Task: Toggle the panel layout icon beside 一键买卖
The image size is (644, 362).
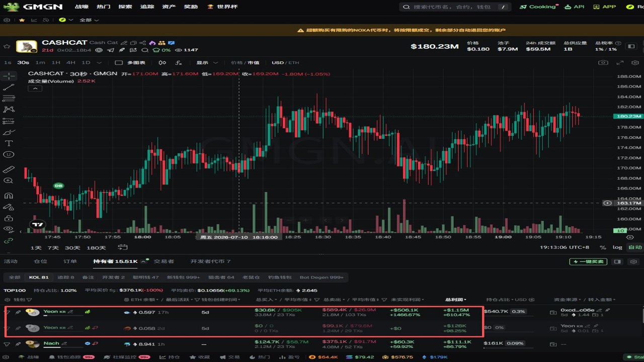Action: coord(618,261)
